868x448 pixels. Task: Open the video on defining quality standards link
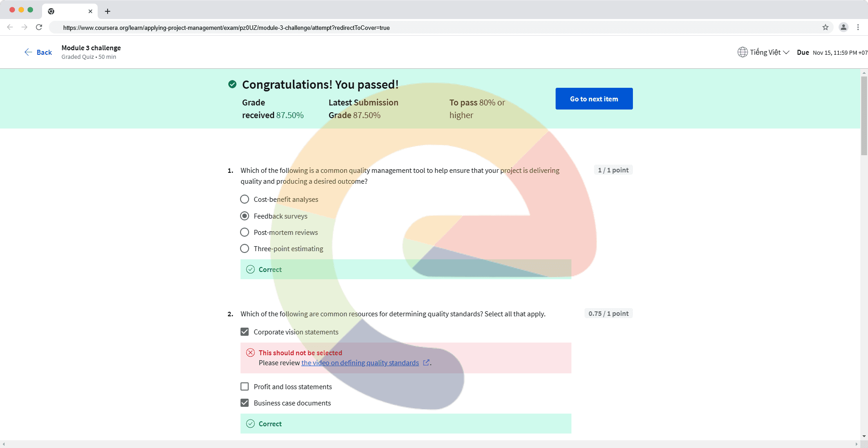click(x=360, y=363)
